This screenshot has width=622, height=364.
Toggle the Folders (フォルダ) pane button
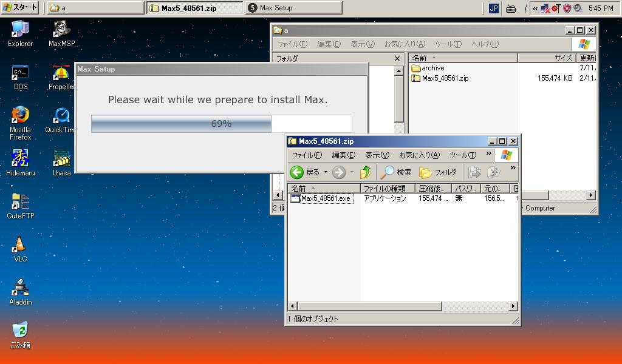coord(438,172)
